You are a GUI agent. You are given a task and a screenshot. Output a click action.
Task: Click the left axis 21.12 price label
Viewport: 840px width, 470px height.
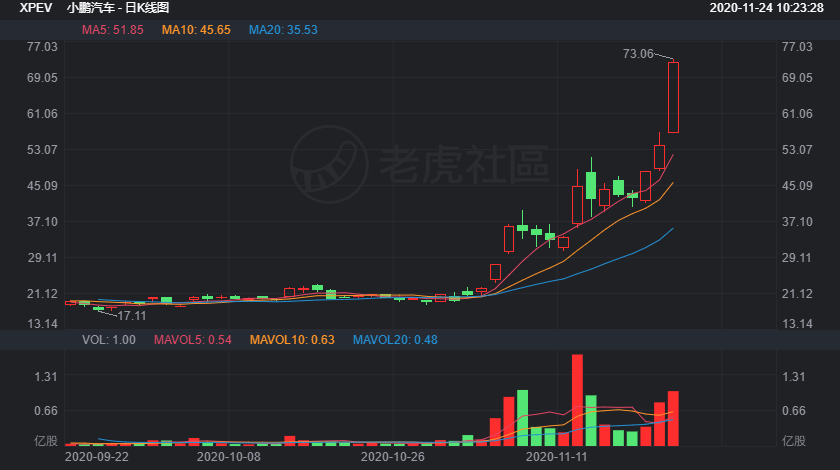(42, 294)
